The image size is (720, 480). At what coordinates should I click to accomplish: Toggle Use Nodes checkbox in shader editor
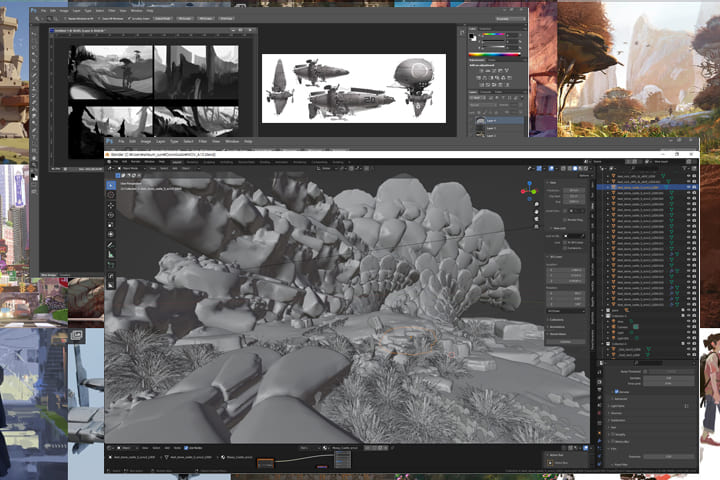click(186, 448)
